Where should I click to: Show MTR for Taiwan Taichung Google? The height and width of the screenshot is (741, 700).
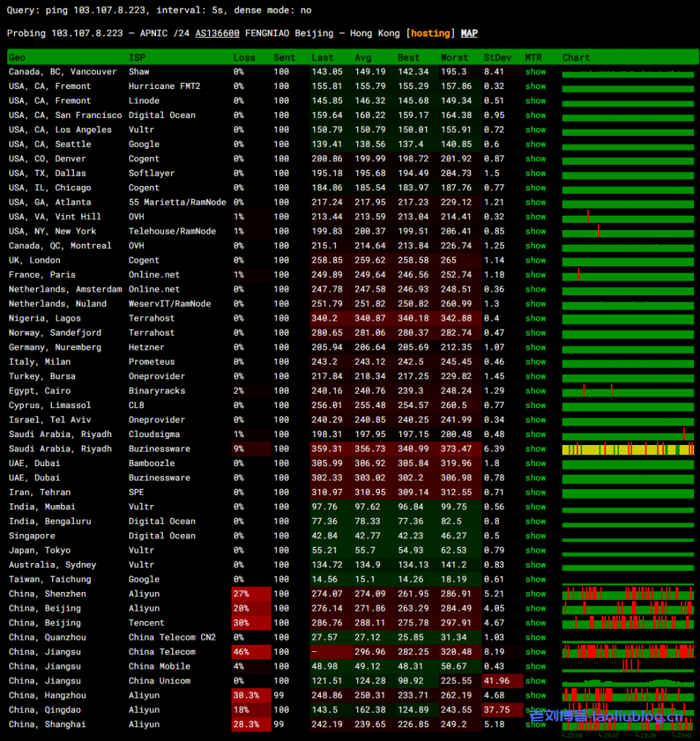[x=535, y=579]
